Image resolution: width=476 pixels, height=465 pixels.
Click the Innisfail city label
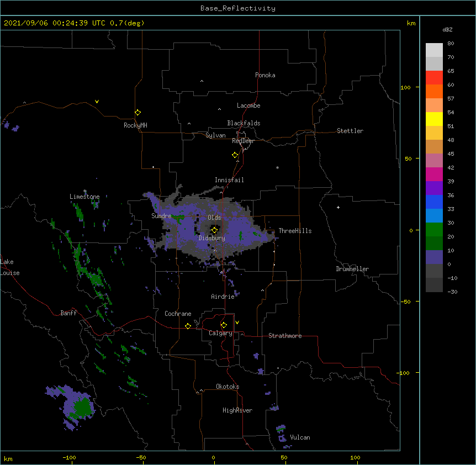[x=229, y=180]
